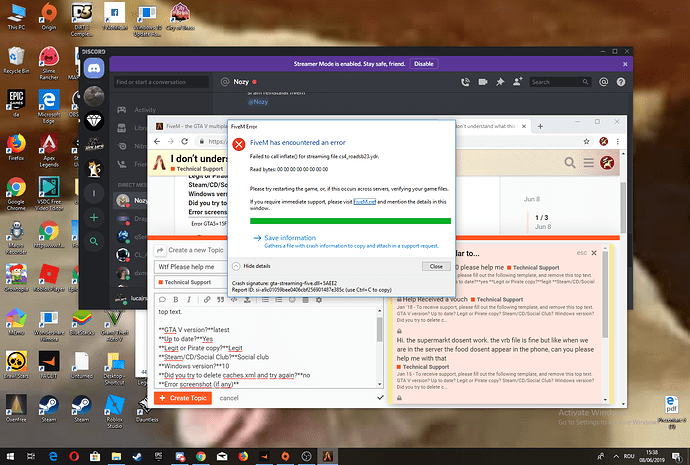Click the Windows Start button
The image size is (690, 465).
pyautogui.click(x=9, y=456)
